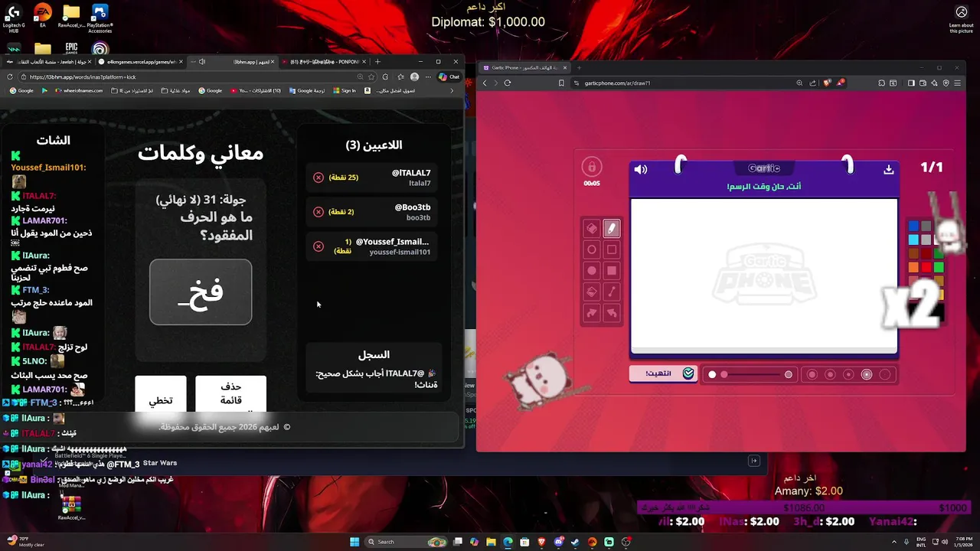980x551 pixels.
Task: Bookmark the l3bhm page with star icon
Action: click(371, 77)
